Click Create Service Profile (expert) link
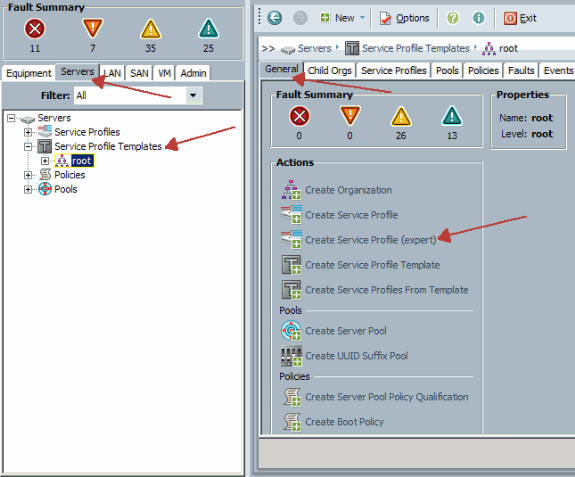The height and width of the screenshot is (477, 575). (371, 240)
